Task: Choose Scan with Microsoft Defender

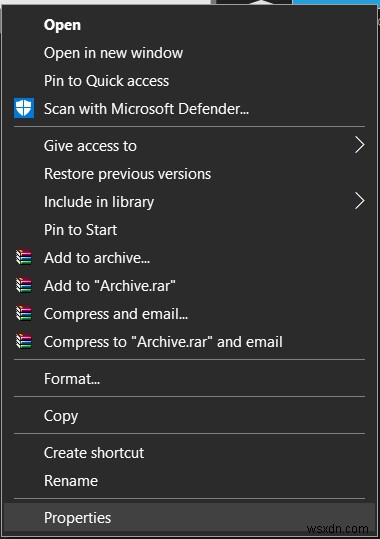Action: tap(189, 109)
